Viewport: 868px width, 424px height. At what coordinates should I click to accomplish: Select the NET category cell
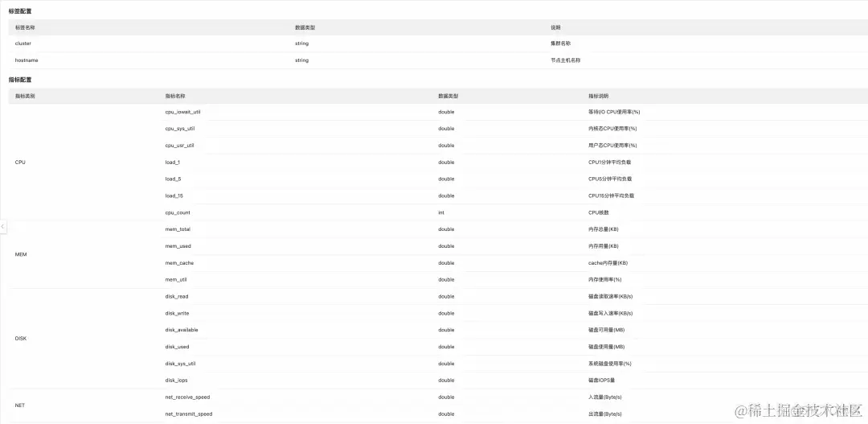20,405
